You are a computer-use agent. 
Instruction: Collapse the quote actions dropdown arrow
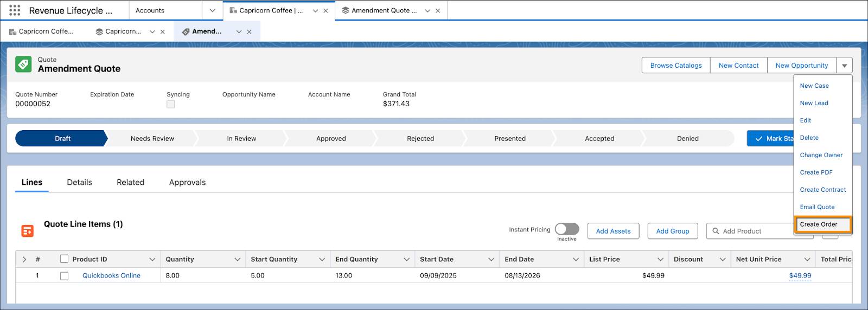click(845, 66)
